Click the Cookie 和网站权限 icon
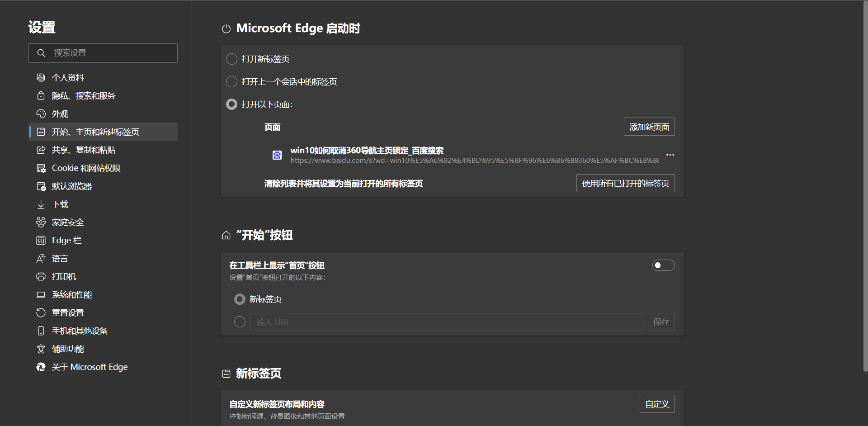The height and width of the screenshot is (426, 868). pos(41,168)
